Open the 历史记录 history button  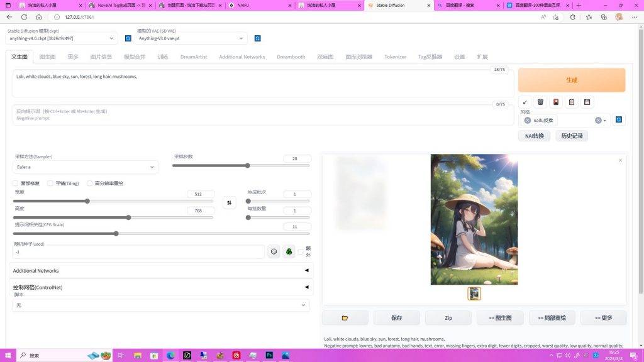pos(572,136)
